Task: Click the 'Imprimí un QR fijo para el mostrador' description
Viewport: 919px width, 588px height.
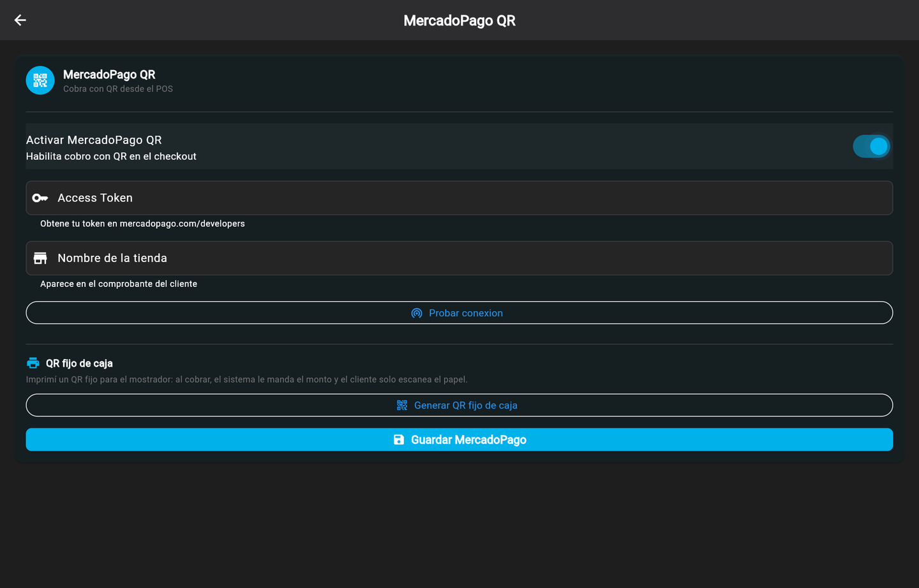Action: [x=246, y=379]
